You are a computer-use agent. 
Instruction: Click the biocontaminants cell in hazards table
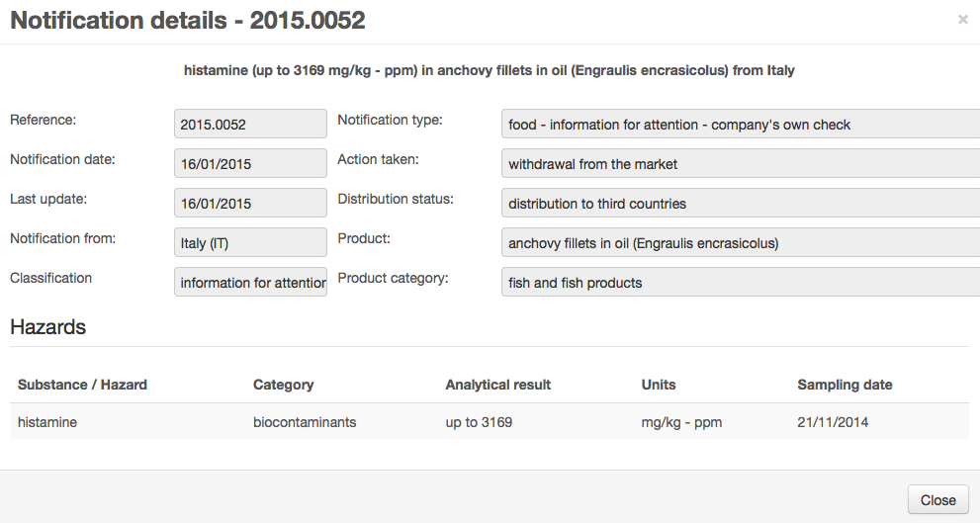click(x=305, y=422)
